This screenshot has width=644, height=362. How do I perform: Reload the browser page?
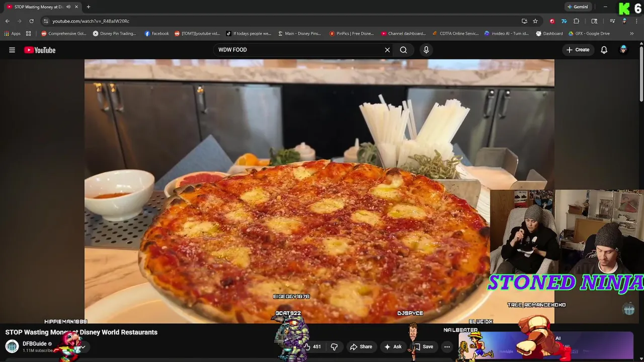click(31, 21)
